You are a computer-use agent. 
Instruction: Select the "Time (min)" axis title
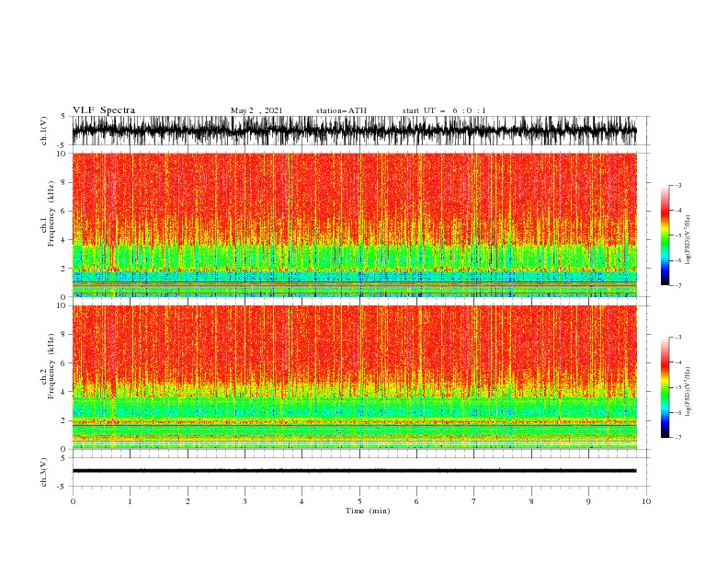(x=368, y=511)
